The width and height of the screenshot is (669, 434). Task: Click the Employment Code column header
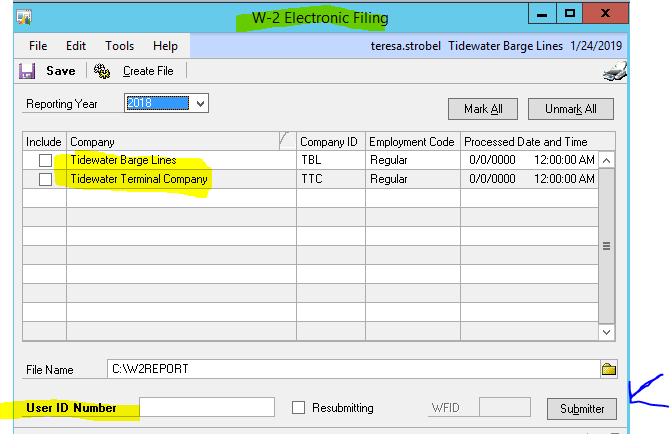tap(413, 141)
